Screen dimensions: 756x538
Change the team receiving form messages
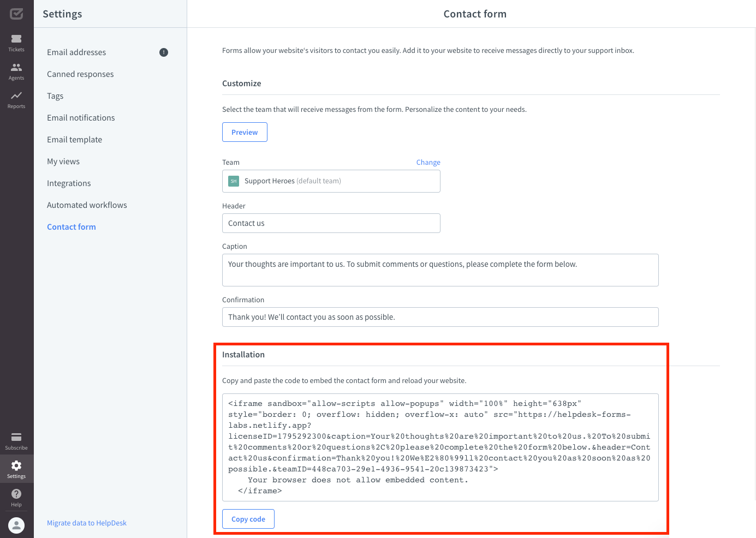pyautogui.click(x=428, y=162)
